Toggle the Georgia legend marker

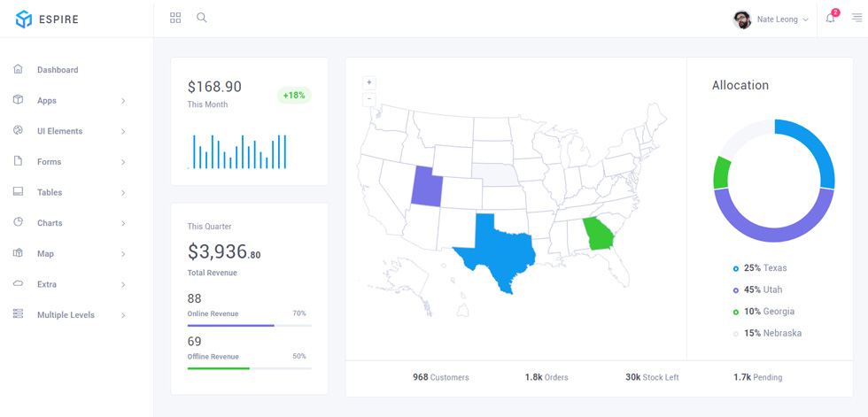(x=736, y=312)
